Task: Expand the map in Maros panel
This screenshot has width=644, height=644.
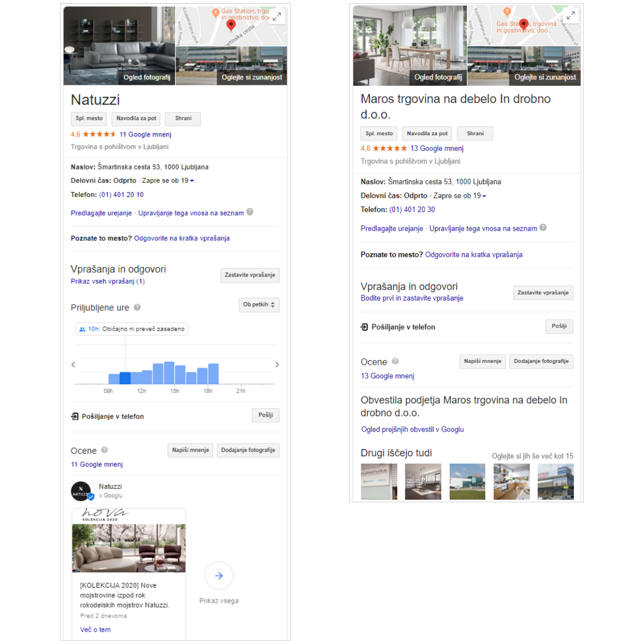Action: coord(570,16)
